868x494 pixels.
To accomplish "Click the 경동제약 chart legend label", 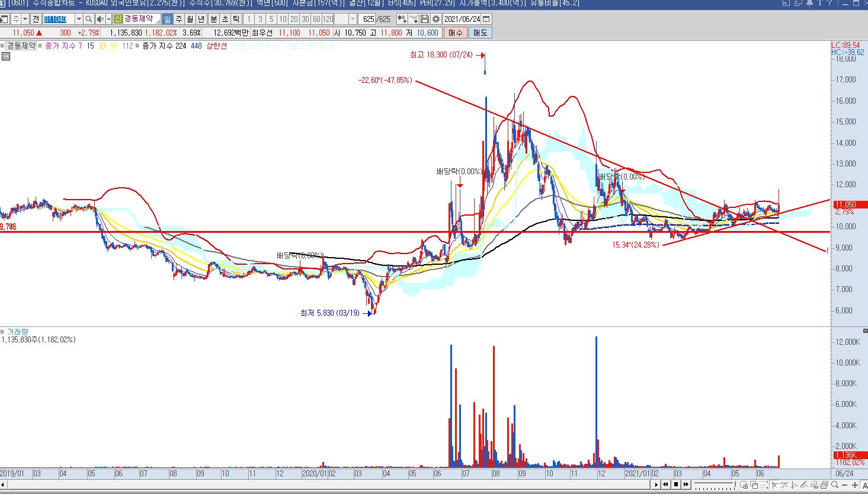I will [x=21, y=46].
